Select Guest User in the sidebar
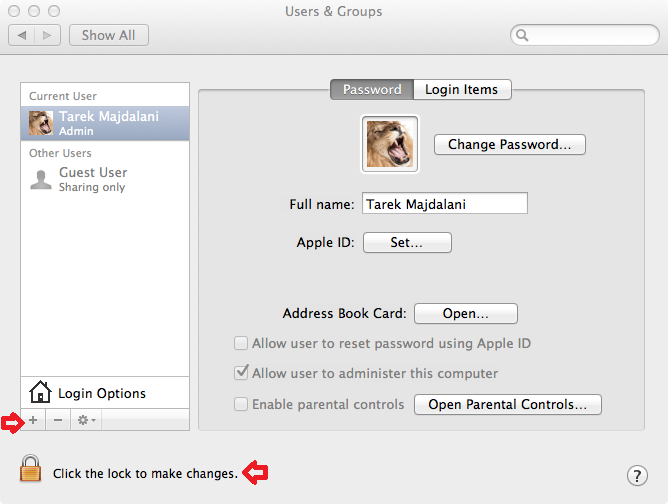 click(105, 179)
